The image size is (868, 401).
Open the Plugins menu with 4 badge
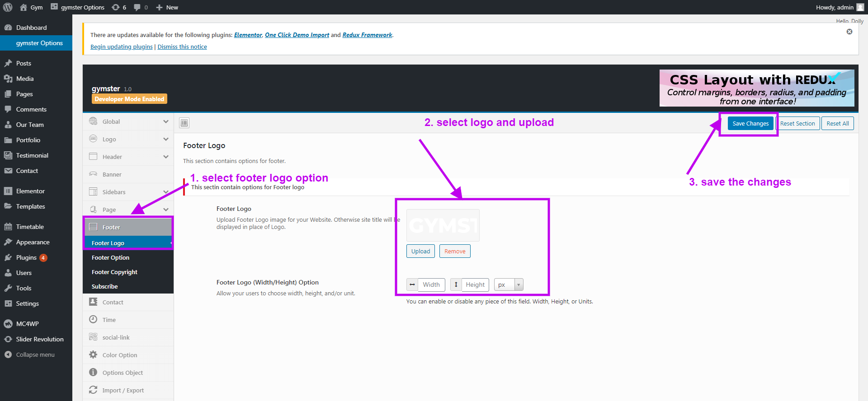(x=26, y=257)
